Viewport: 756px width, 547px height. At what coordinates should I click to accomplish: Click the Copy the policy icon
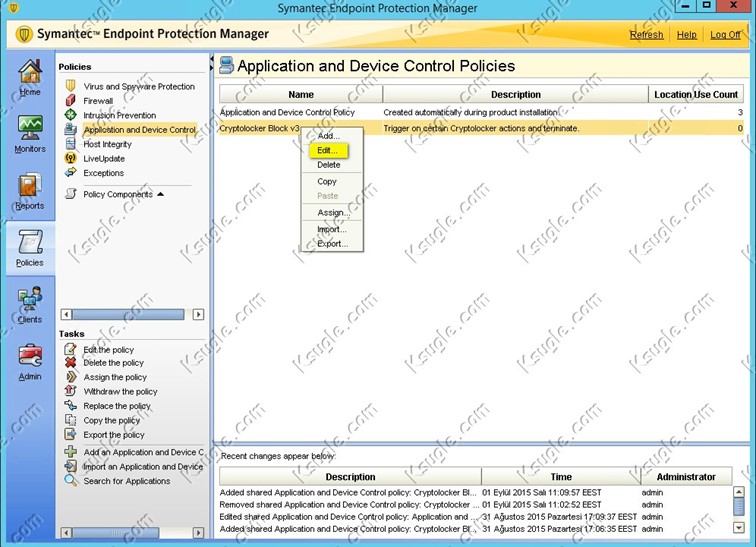70,420
